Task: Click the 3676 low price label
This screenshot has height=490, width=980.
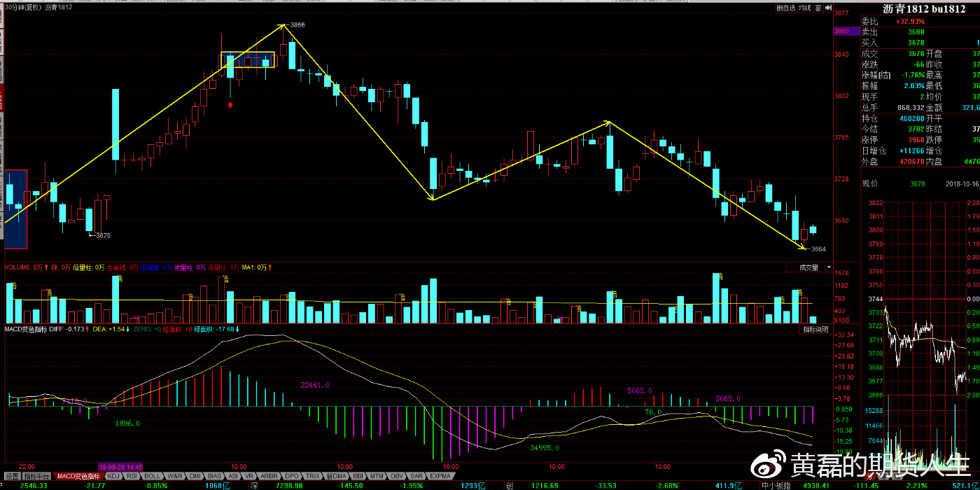Action: tap(103, 236)
